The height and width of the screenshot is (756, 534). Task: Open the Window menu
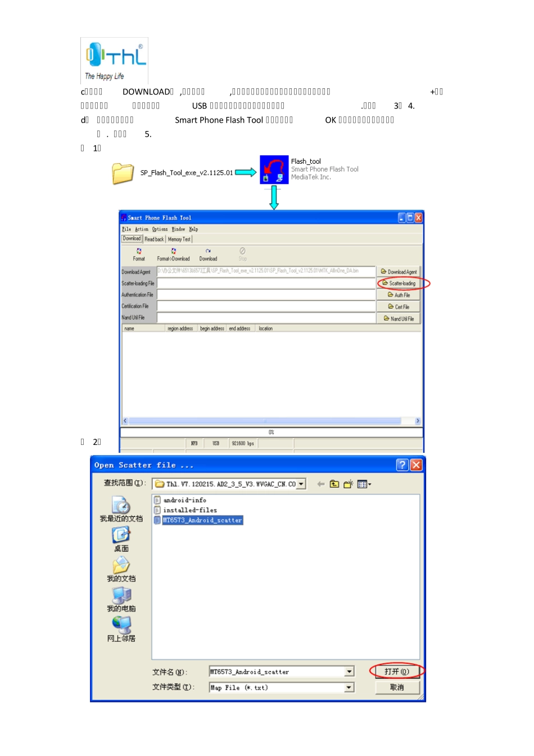178,229
